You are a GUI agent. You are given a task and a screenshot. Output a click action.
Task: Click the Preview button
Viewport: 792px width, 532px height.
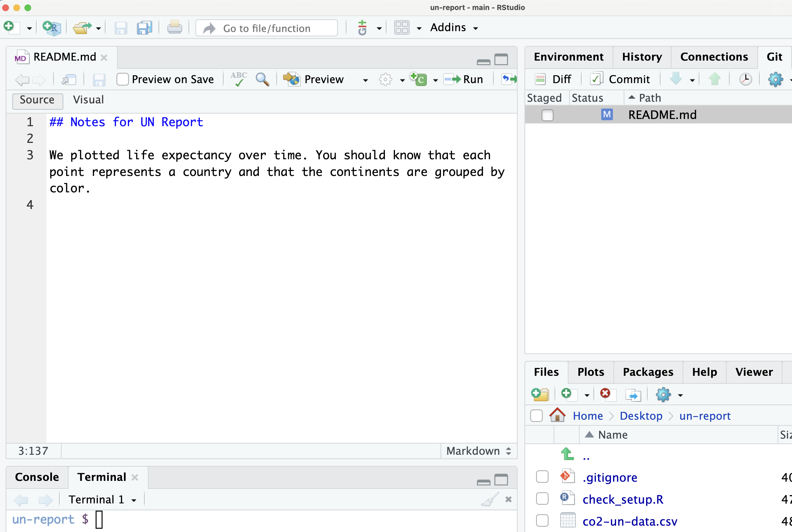314,79
